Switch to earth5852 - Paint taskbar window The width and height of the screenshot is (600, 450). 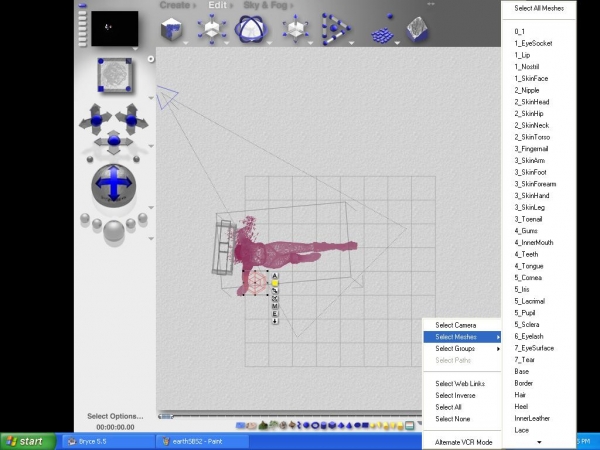[203, 441]
